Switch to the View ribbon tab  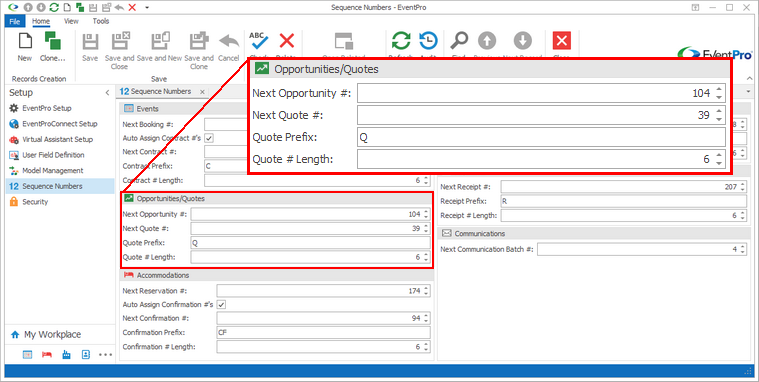tap(71, 21)
